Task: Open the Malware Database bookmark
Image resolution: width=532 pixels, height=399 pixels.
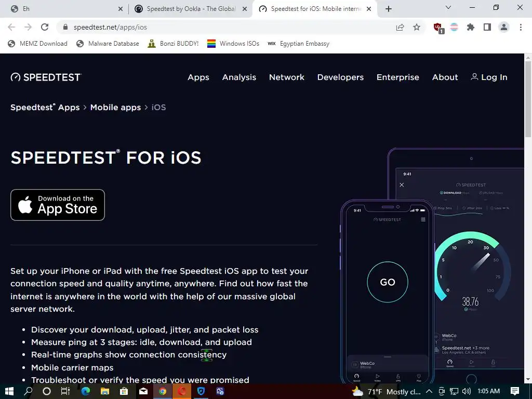Action: 108,44
